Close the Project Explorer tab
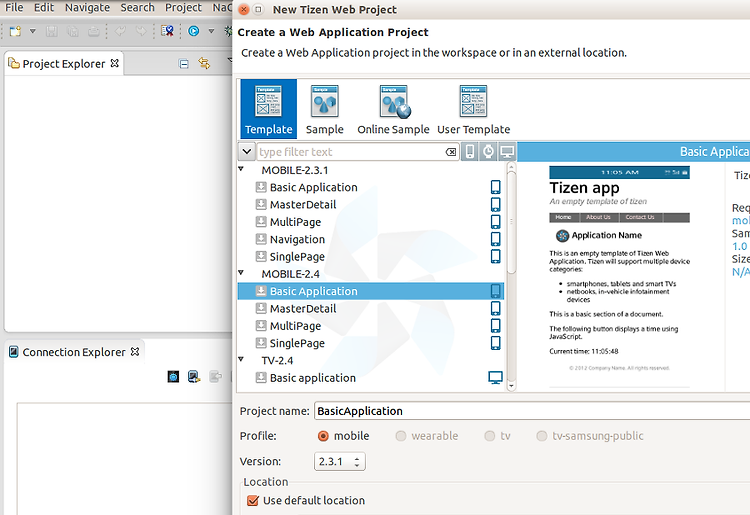 pyautogui.click(x=115, y=63)
